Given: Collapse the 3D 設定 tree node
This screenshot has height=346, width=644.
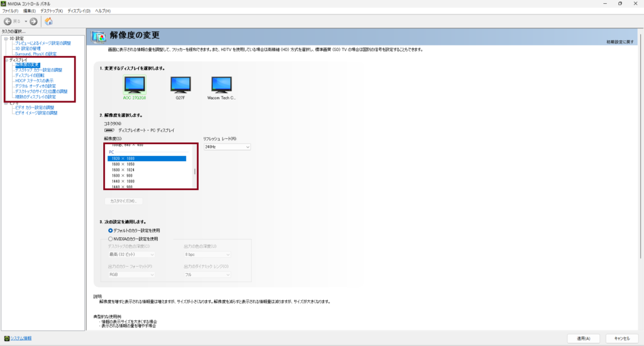Looking at the screenshot, I should click(5, 38).
